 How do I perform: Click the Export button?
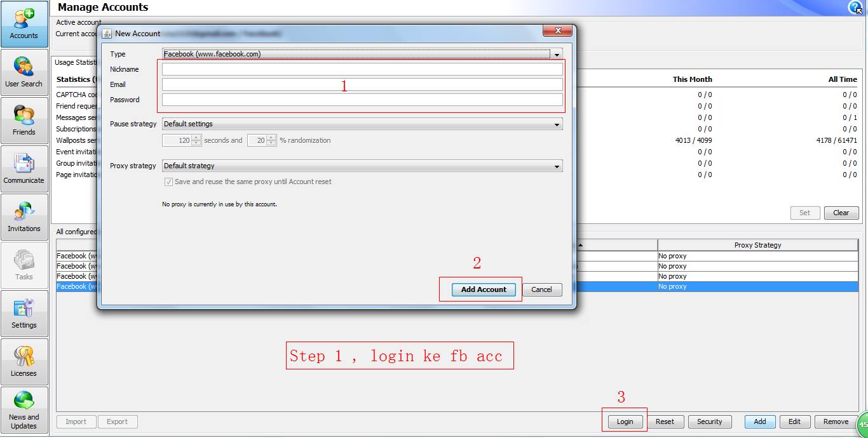click(117, 421)
